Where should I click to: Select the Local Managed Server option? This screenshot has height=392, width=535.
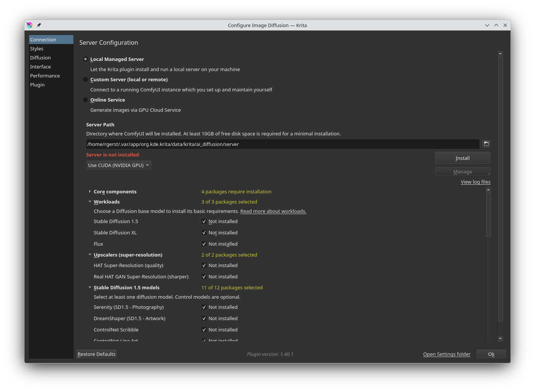tap(85, 59)
